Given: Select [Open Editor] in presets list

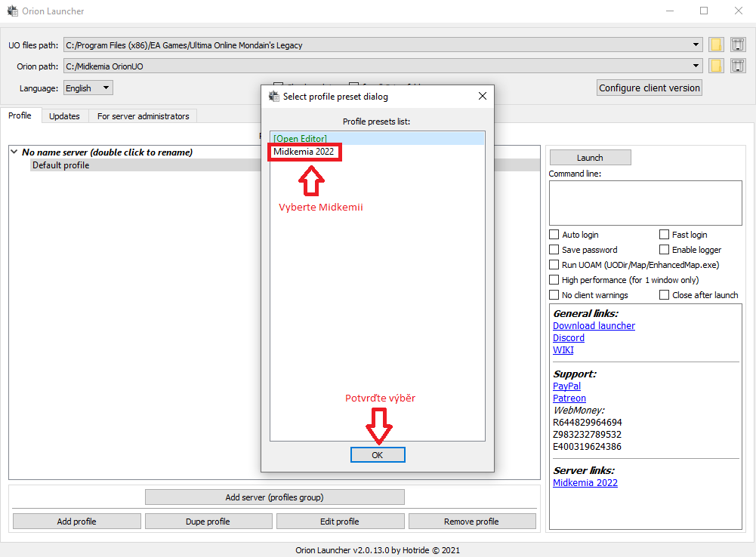Looking at the screenshot, I should pos(377,138).
